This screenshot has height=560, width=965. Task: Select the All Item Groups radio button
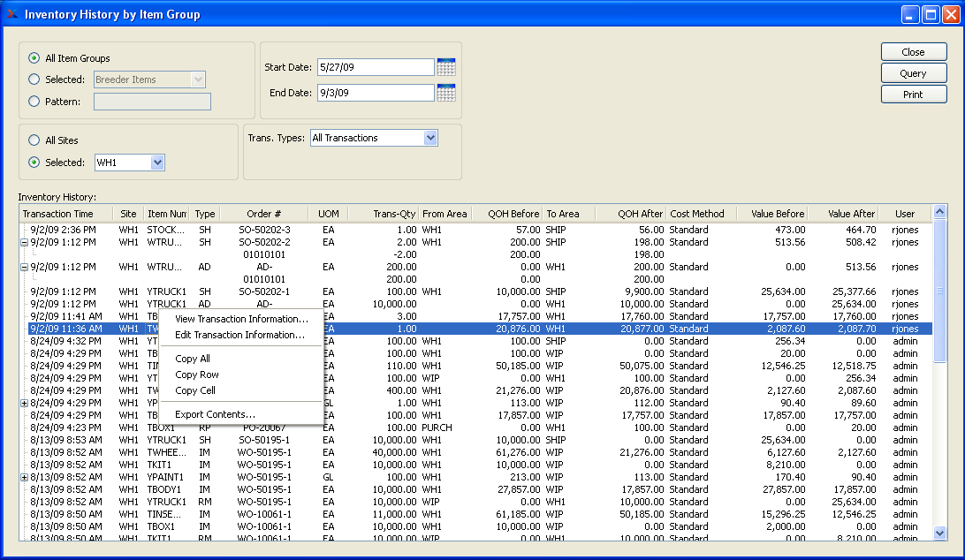coord(34,58)
